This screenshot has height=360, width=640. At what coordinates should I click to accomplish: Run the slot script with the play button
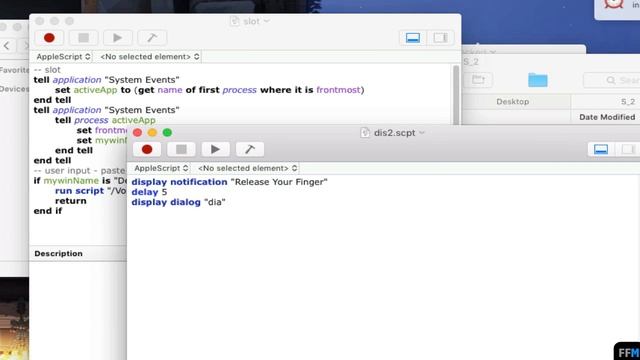[118, 38]
